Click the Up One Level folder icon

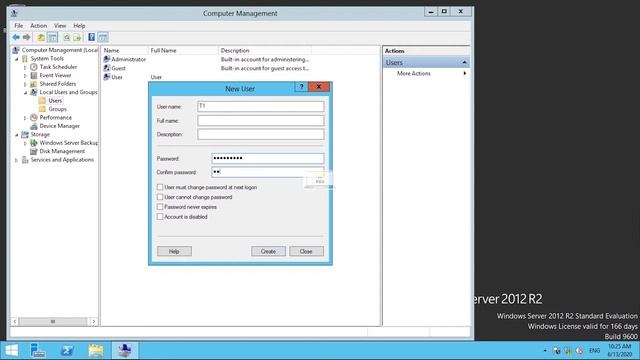(x=41, y=38)
